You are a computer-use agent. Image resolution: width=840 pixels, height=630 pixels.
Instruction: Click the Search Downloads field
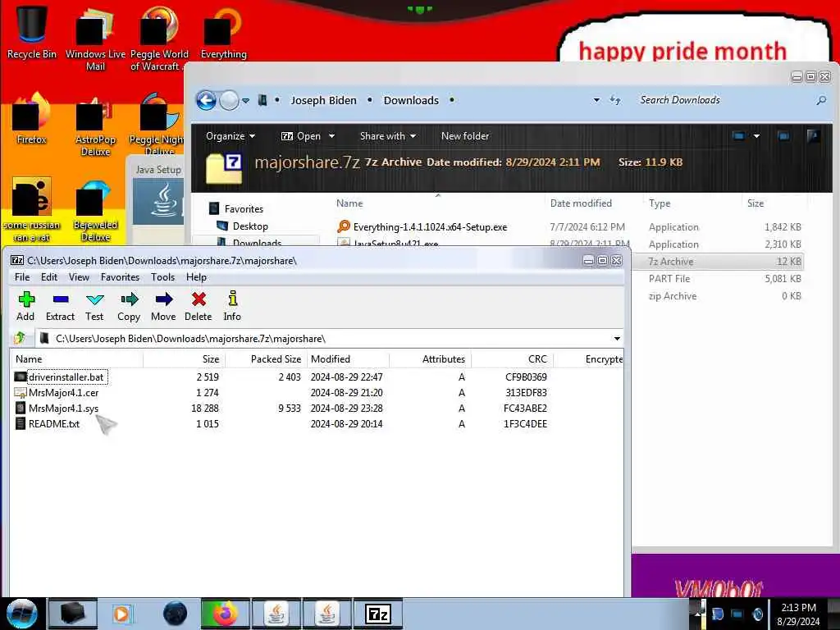pyautogui.click(x=724, y=100)
